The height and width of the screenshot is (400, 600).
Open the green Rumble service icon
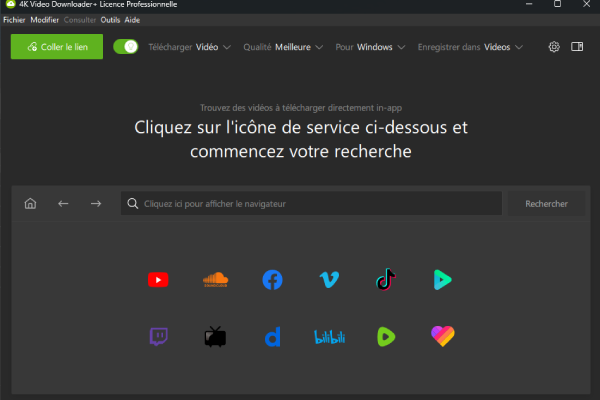(386, 337)
